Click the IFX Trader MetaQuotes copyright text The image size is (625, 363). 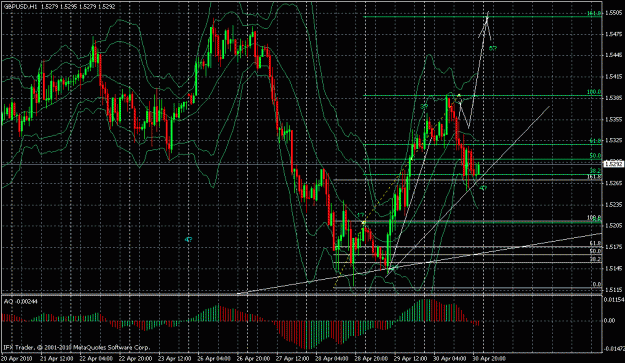[x=77, y=348]
